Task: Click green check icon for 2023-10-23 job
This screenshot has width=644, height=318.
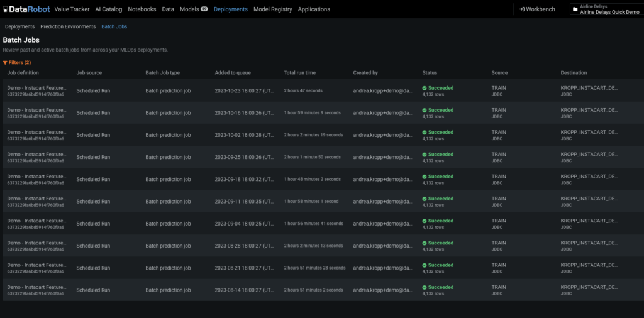Action: (425, 88)
